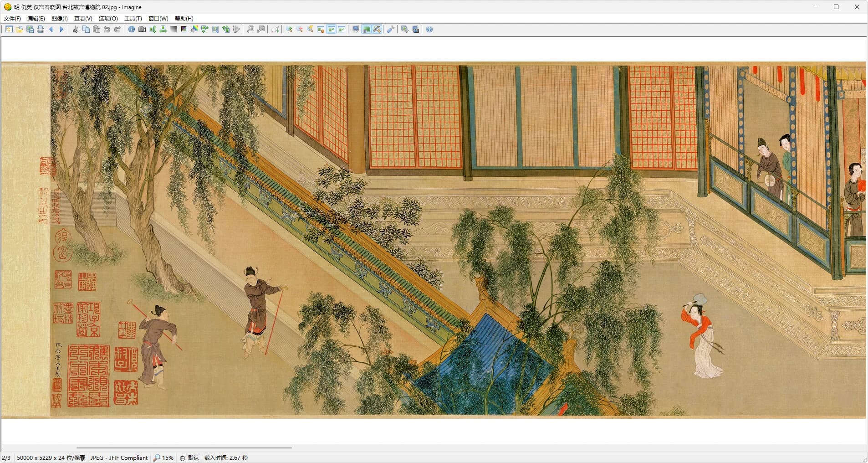The width and height of the screenshot is (868, 463).
Task: Click the Open file folder icon
Action: 20,30
